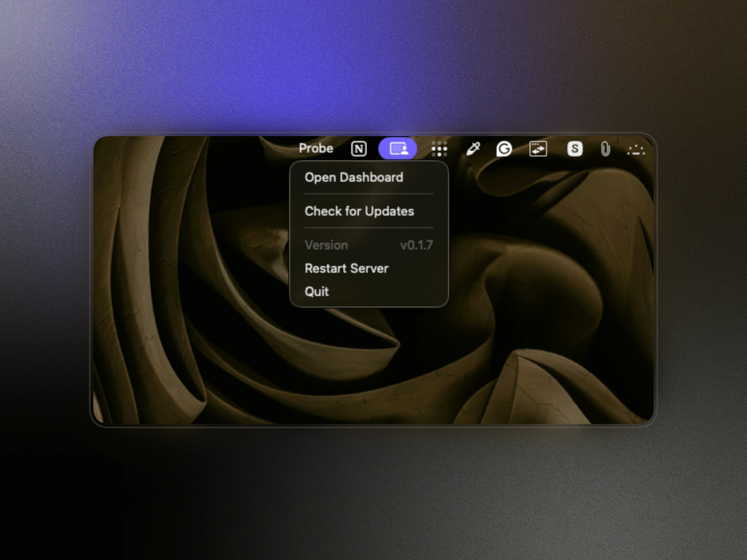Image resolution: width=747 pixels, height=560 pixels.
Task: Open the Grammarly G icon in the menu bar
Action: point(504,149)
